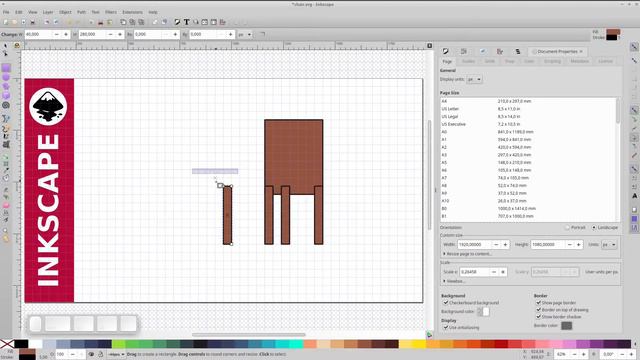Viewport: 640px width, 360px height.
Task: Toggle layer lock icon in status bar
Action: [100, 354]
